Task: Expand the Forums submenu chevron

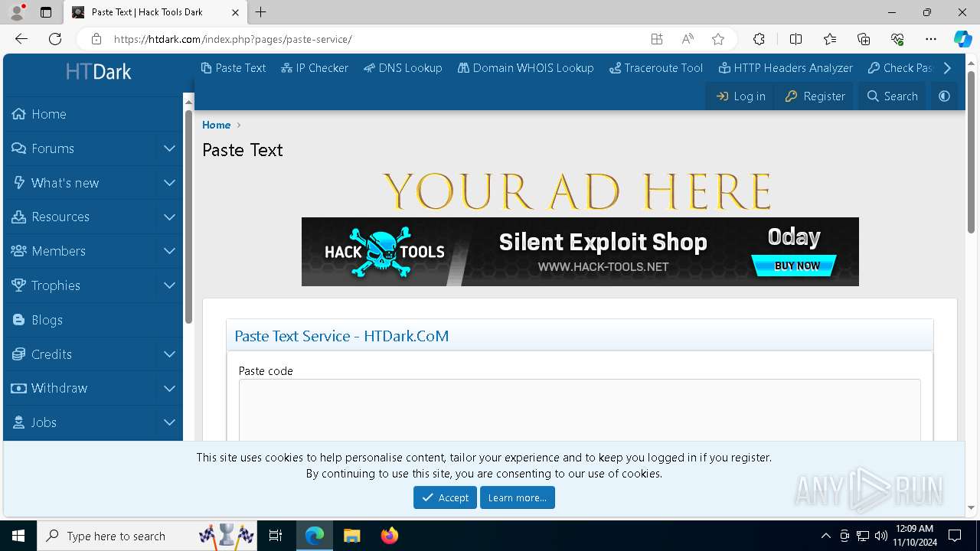Action: click(x=169, y=148)
